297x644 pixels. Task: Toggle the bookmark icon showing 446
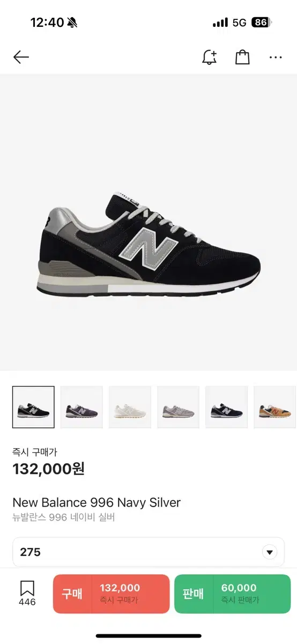pyautogui.click(x=27, y=594)
